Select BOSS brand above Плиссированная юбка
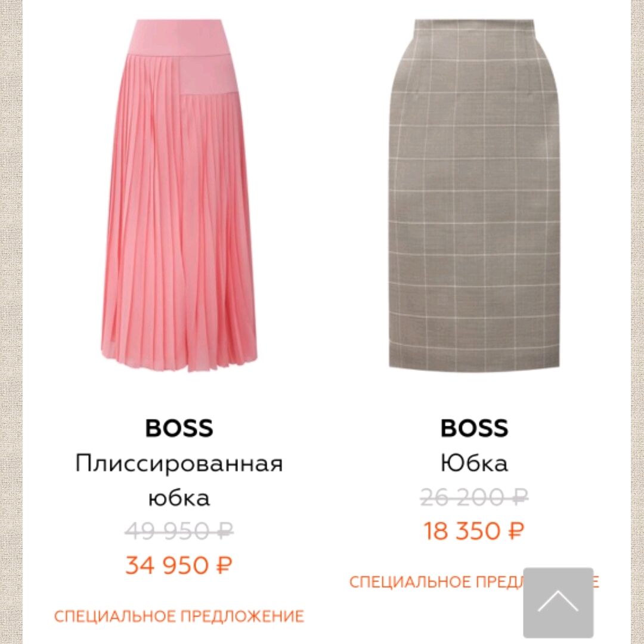The image size is (644, 644). pyautogui.click(x=179, y=428)
